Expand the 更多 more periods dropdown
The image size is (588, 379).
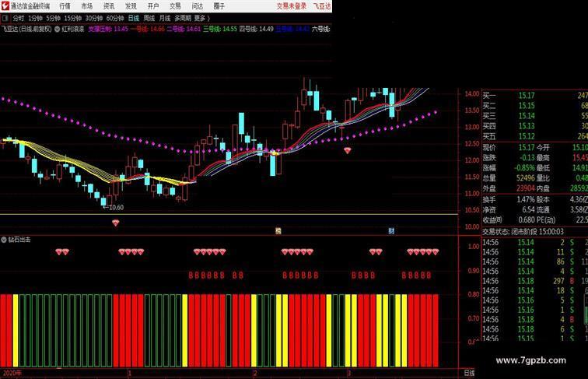click(201, 18)
